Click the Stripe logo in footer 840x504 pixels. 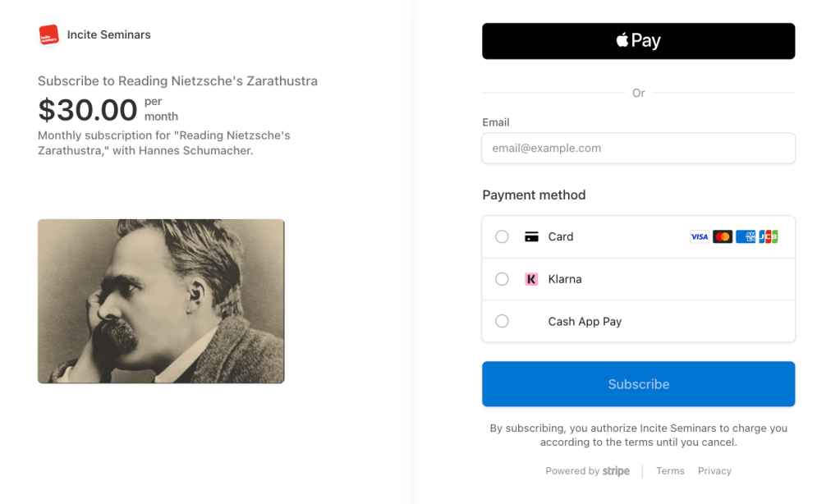[x=616, y=471]
